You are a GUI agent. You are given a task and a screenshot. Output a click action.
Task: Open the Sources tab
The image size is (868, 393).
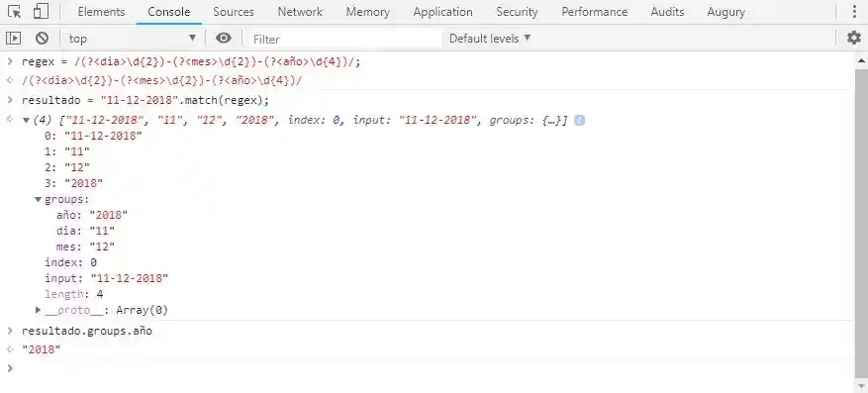click(x=233, y=12)
